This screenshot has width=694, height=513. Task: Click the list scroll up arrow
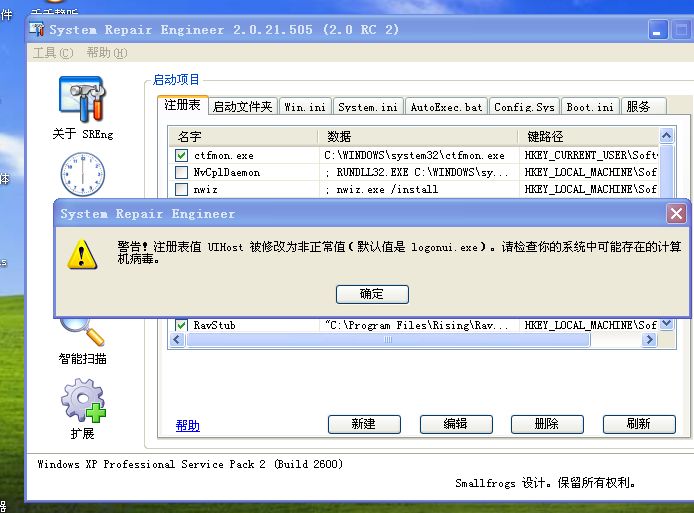point(667,135)
